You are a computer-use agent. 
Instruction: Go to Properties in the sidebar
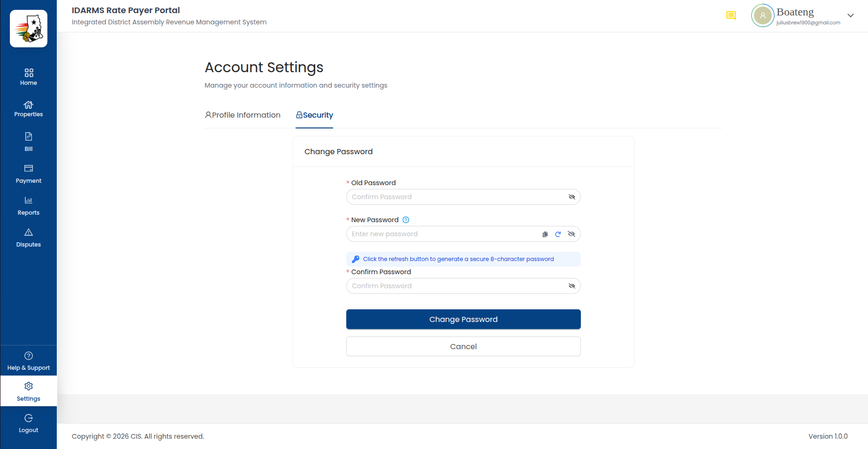[29, 109]
